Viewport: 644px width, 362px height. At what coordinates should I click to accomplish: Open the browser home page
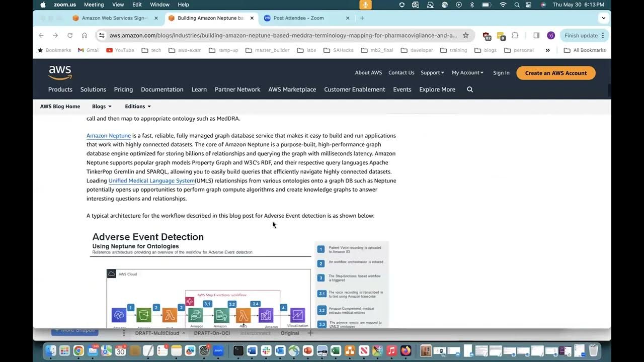[x=85, y=35]
